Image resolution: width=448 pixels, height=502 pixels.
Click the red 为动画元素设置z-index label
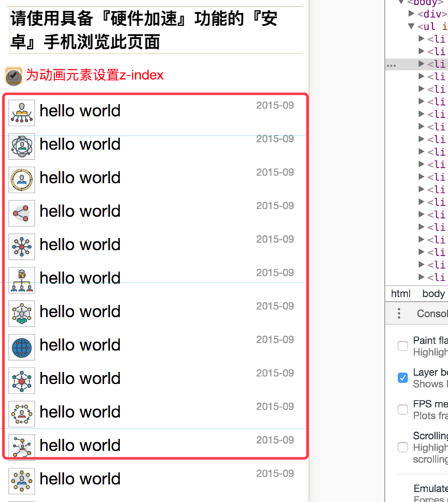tap(95, 75)
